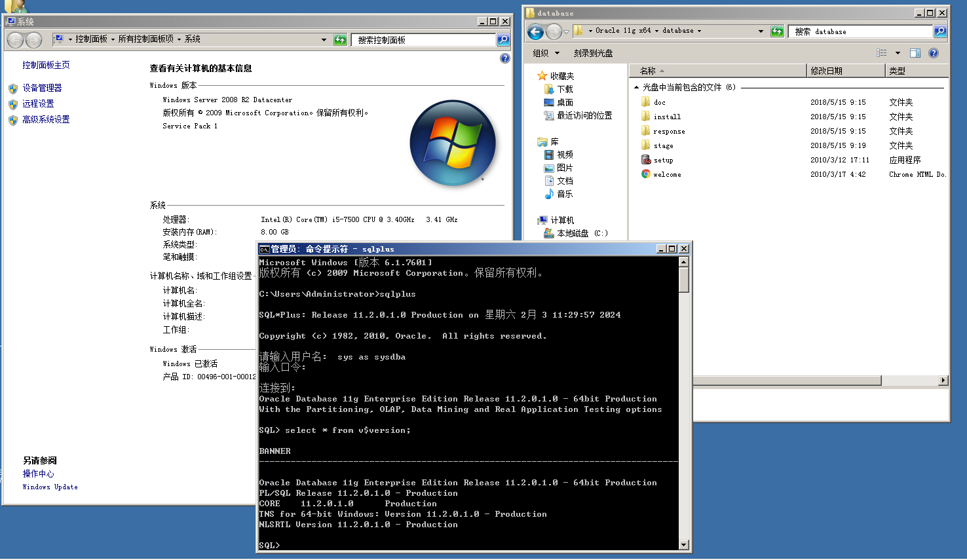967x560 pixels.
Task: Open the welcome HTML file
Action: 667,174
